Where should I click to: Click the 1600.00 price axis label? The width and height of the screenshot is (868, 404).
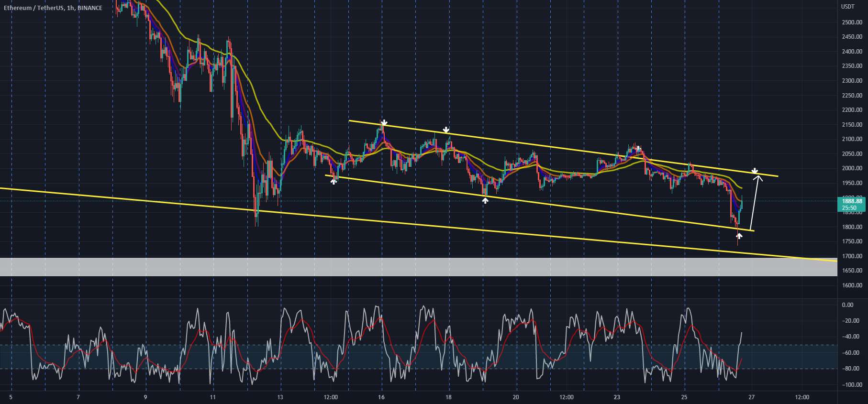(x=852, y=285)
